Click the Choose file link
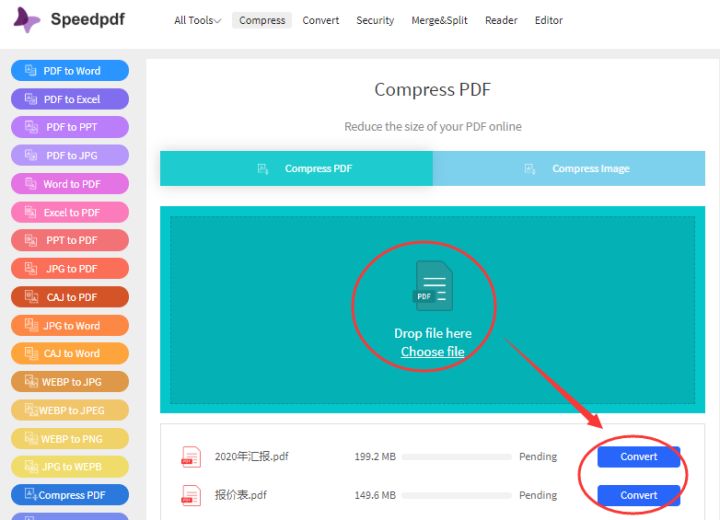720x520 pixels. tap(433, 351)
